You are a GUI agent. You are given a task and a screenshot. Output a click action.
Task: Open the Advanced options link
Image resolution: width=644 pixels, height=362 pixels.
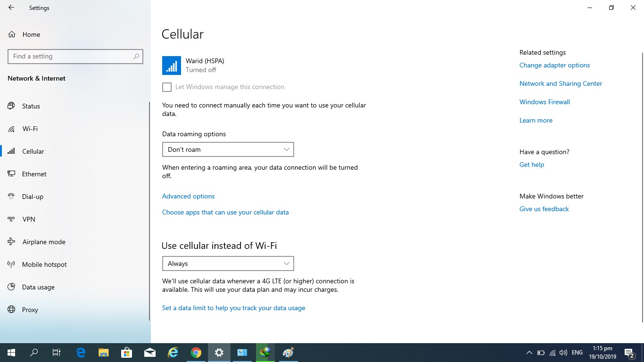[x=188, y=196]
